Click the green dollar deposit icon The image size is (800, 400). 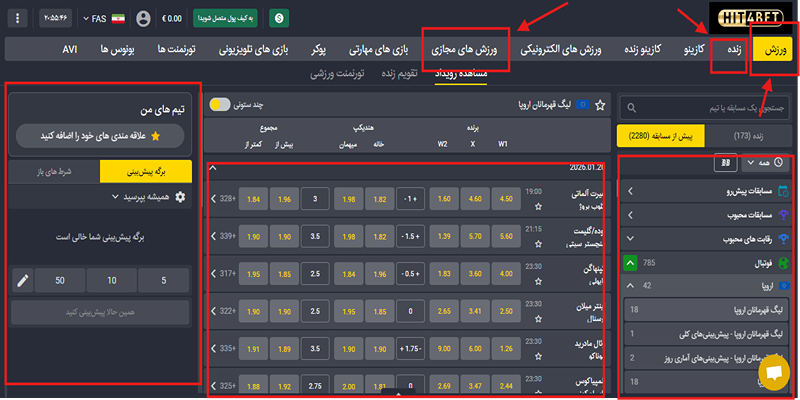pyautogui.click(x=279, y=18)
